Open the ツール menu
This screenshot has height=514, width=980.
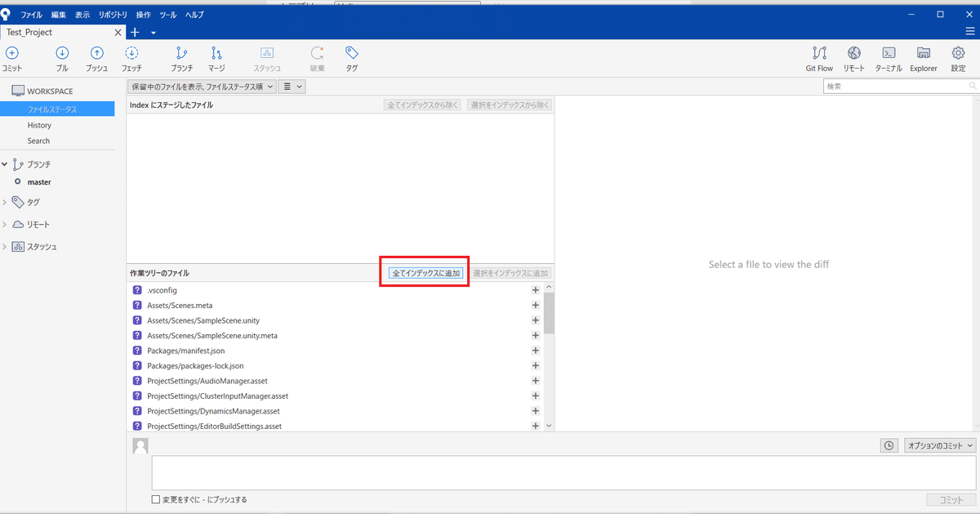(x=168, y=15)
